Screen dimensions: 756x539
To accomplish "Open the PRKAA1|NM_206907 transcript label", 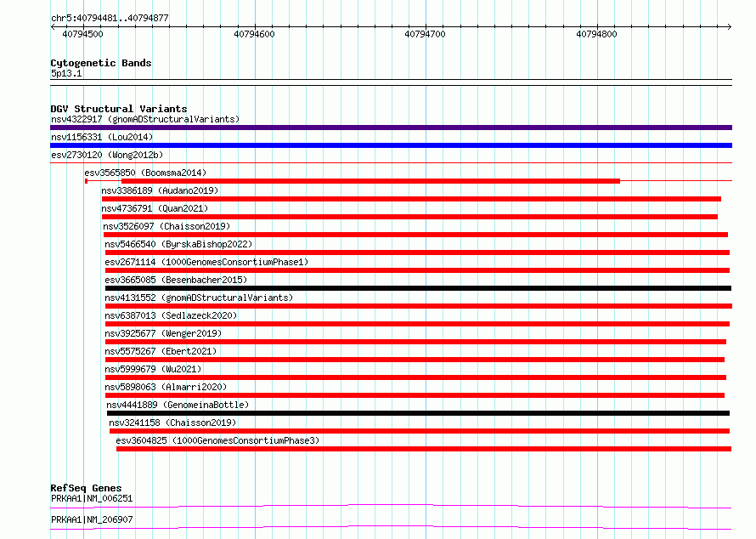I will tap(92, 519).
